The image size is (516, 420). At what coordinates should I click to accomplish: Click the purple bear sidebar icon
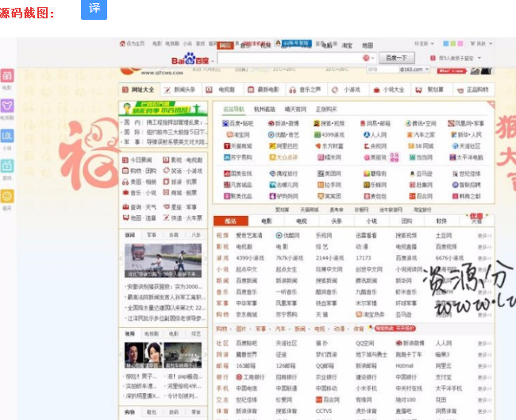[7, 106]
